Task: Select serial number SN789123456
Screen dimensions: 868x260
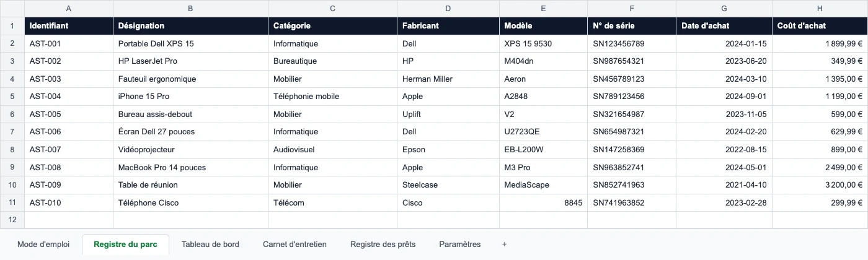Action: click(x=632, y=97)
